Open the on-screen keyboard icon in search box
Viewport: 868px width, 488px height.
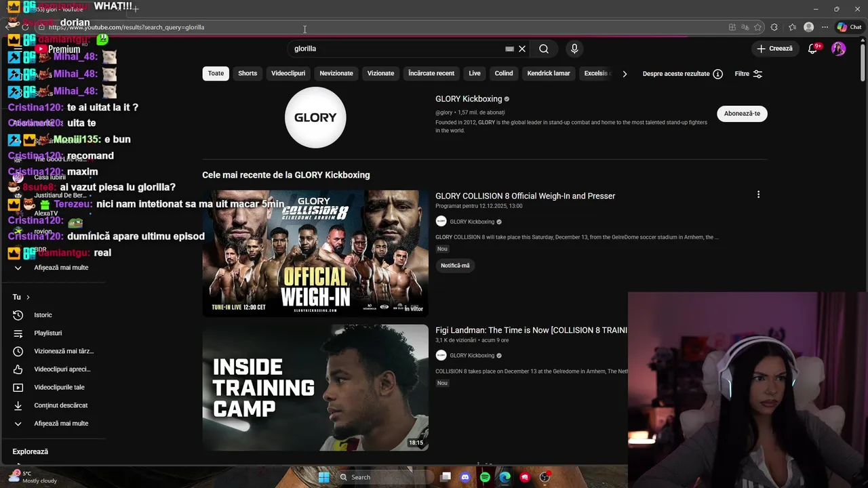point(509,49)
